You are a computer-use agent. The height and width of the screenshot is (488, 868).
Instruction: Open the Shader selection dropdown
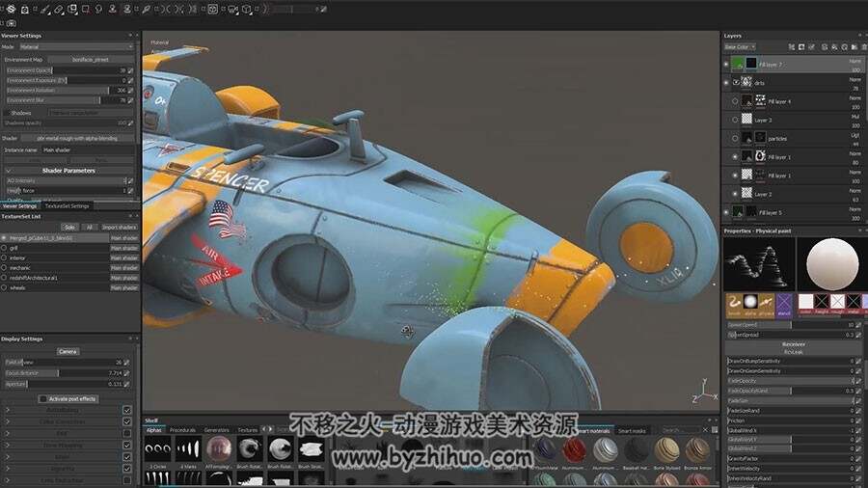pyautogui.click(x=77, y=138)
